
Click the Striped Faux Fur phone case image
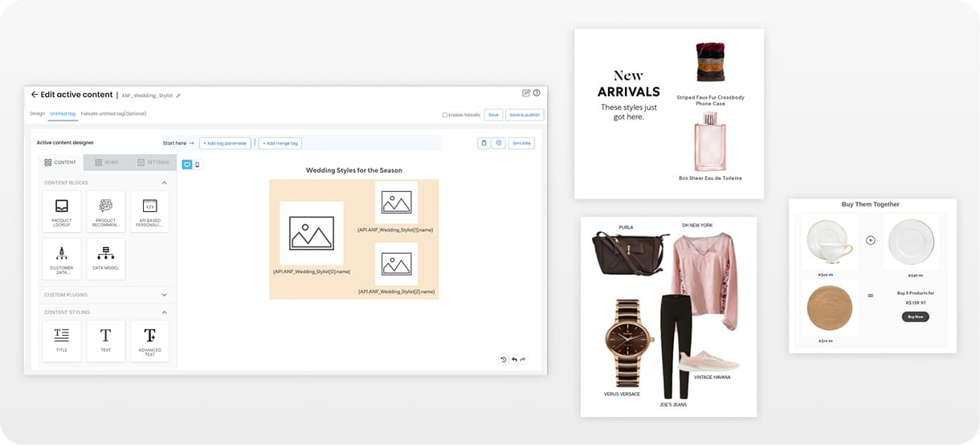[x=710, y=63]
